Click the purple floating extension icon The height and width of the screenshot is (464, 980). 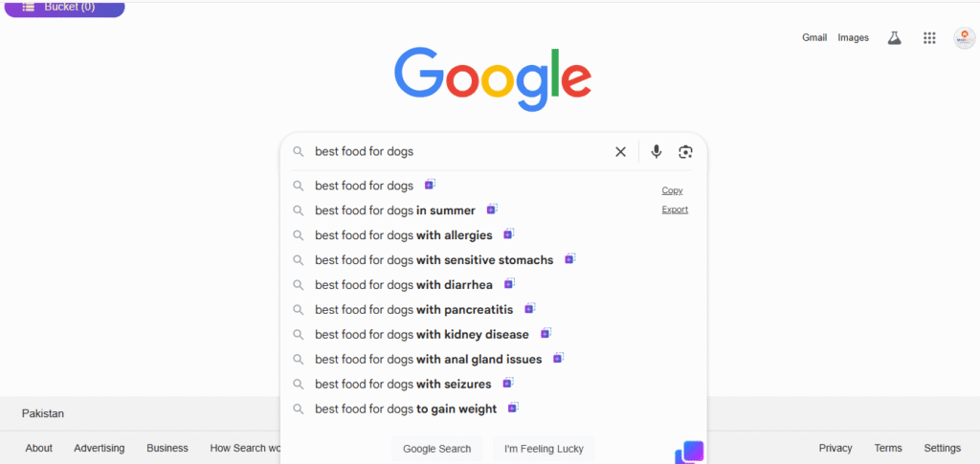coord(690,452)
